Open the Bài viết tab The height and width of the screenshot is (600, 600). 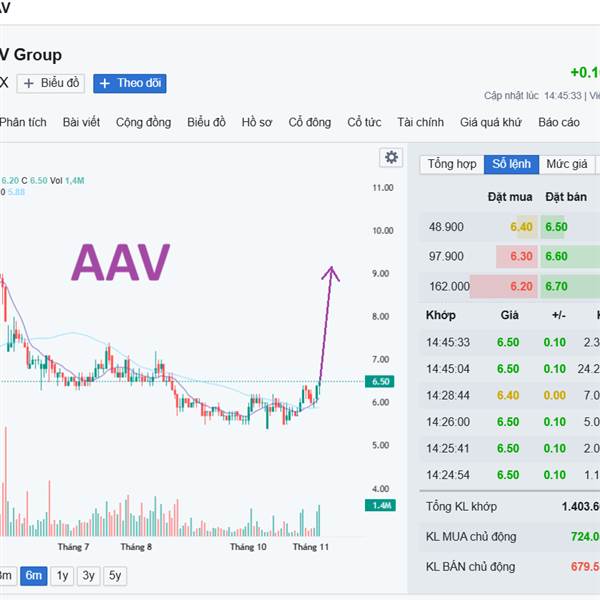click(82, 122)
